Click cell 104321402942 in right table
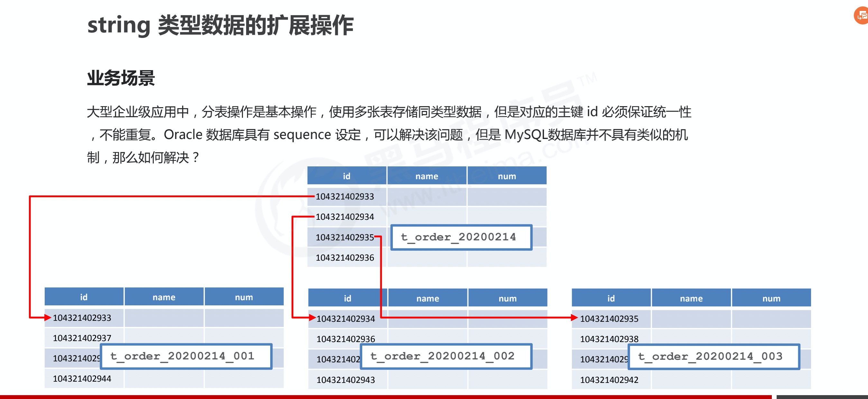The height and width of the screenshot is (399, 868). [x=609, y=380]
